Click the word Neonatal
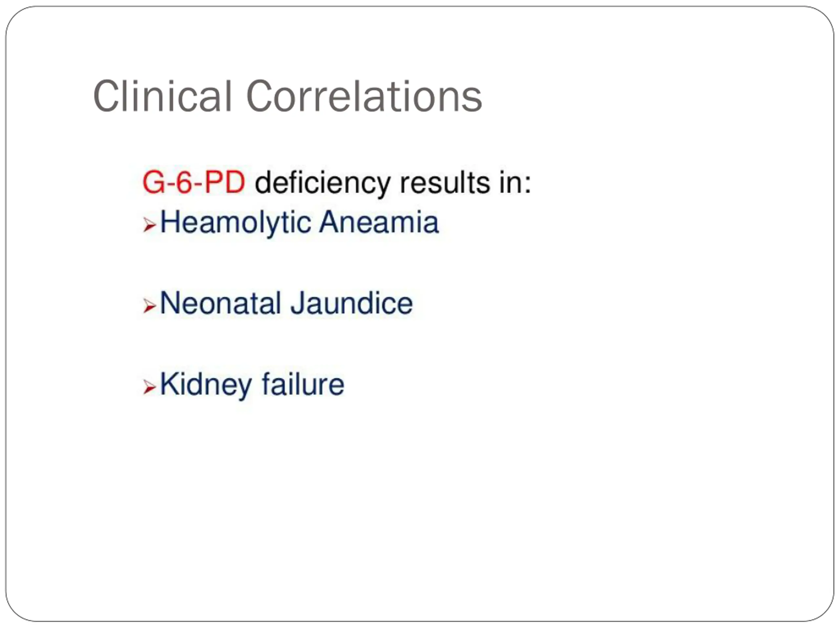 [220, 303]
